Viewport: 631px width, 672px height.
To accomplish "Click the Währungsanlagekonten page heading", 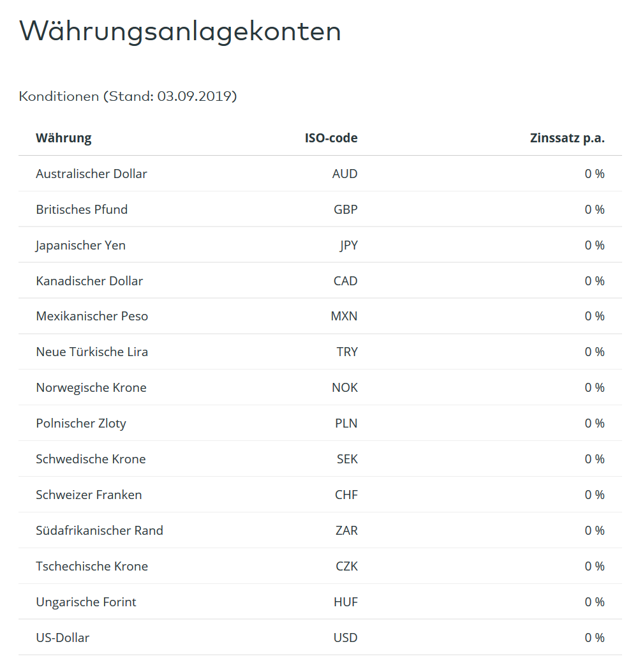I will point(180,31).
